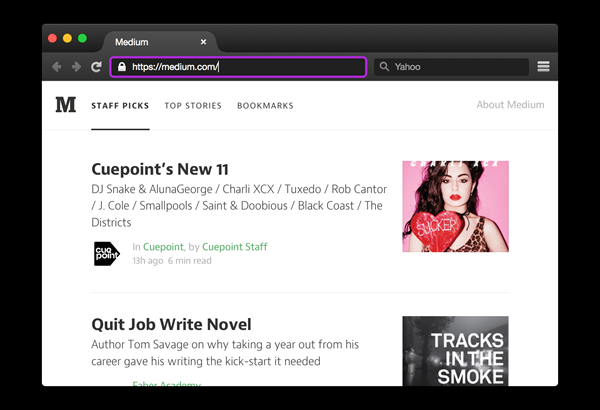
Task: Click the search magnifier icon
Action: 384,67
